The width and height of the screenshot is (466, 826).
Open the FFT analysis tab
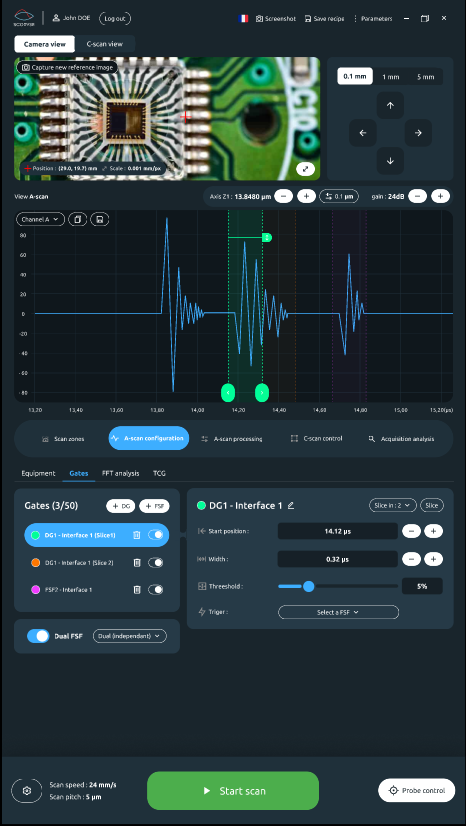(121, 473)
